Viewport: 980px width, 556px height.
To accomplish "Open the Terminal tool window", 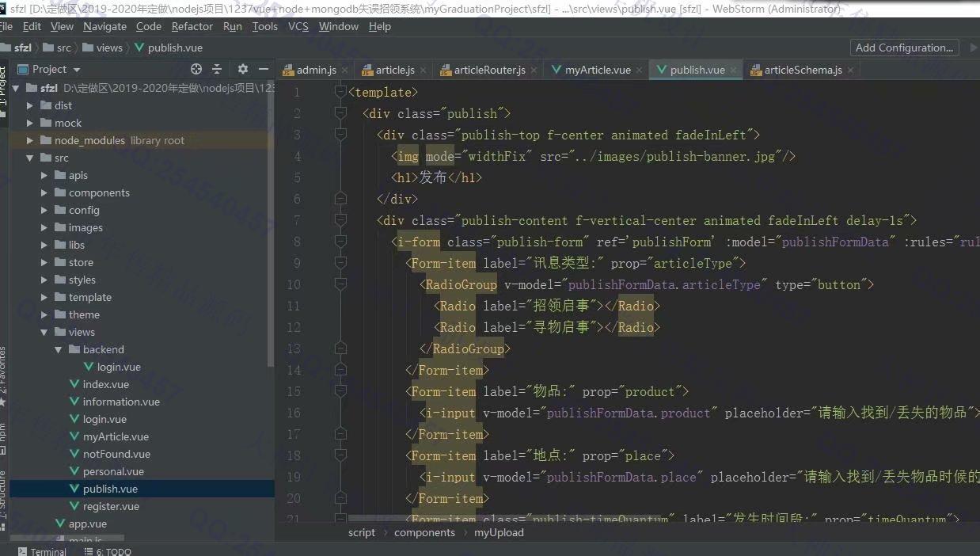I will click(x=41, y=551).
